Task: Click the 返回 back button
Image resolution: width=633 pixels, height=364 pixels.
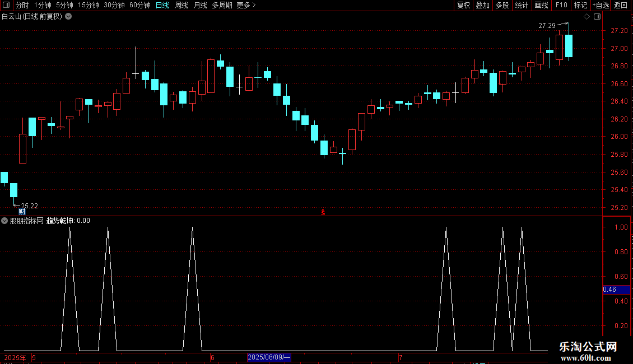Action: pyautogui.click(x=621, y=5)
